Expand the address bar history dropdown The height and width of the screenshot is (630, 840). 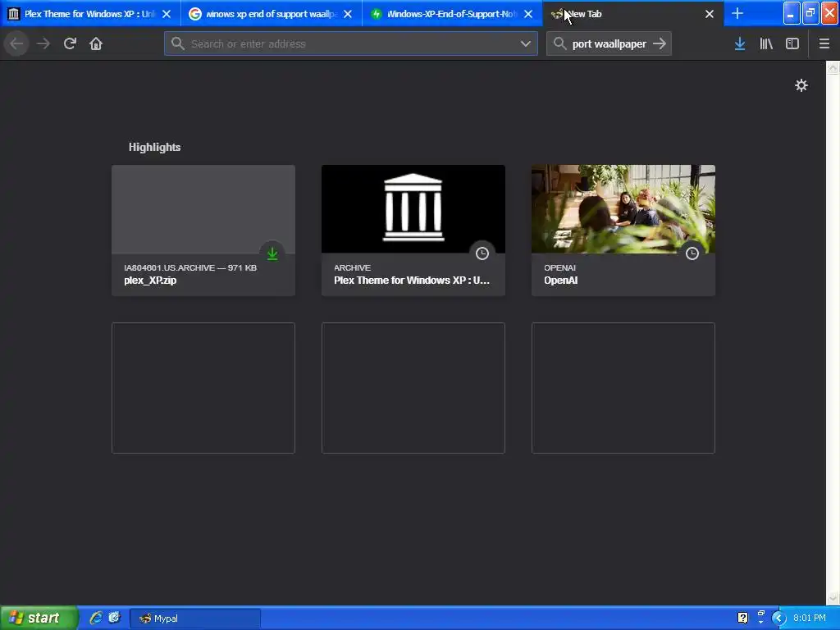(x=526, y=43)
